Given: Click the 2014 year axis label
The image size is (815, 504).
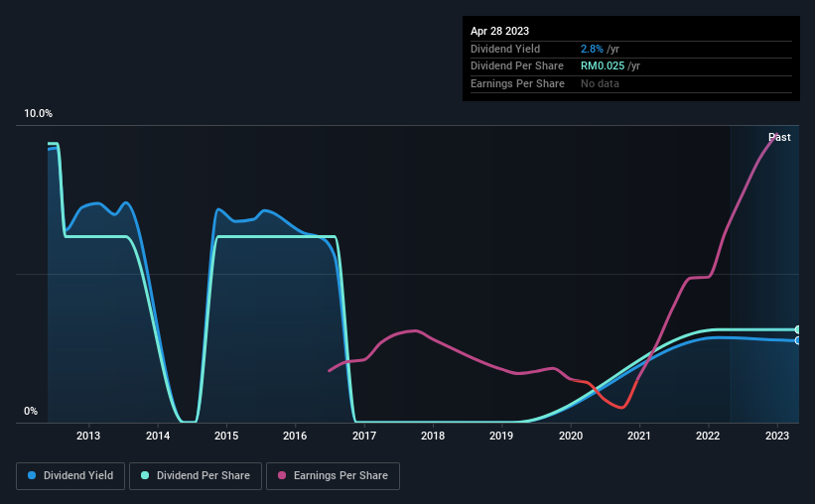Looking at the screenshot, I should click(158, 436).
